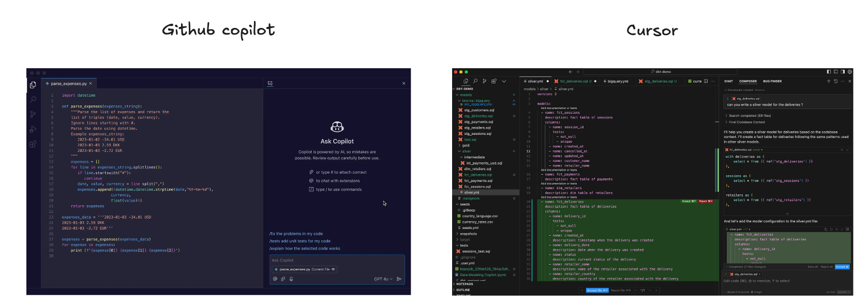Viewport: 868px width, 307px height.
Task: Switch to the CHAT tab in Cursor
Action: [728, 81]
